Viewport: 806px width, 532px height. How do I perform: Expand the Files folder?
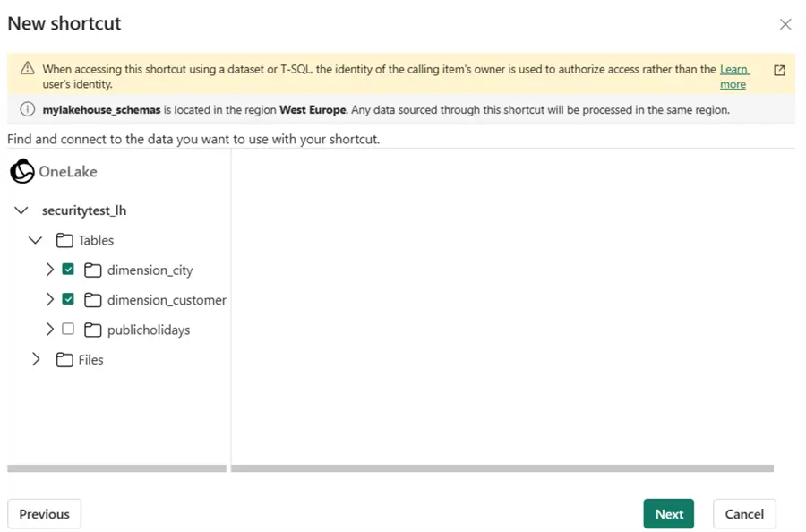point(36,359)
